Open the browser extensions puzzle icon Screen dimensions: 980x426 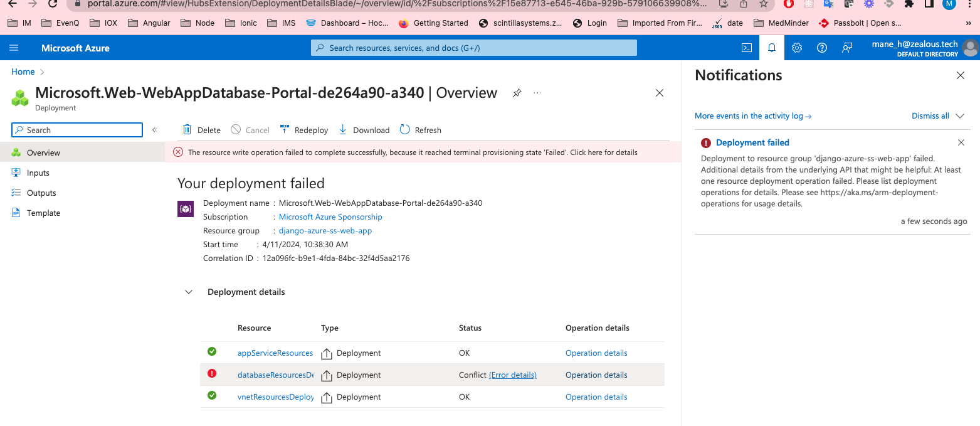(909, 4)
